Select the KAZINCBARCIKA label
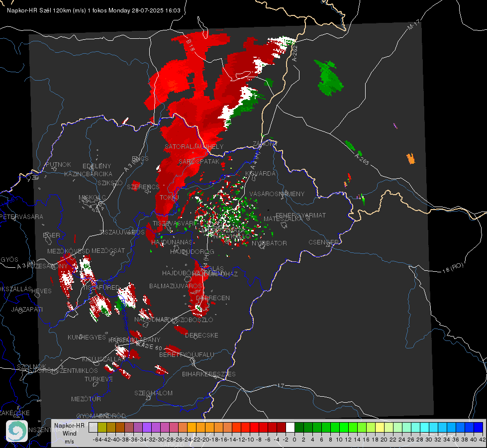The height and width of the screenshot is (448, 487). tap(88, 174)
